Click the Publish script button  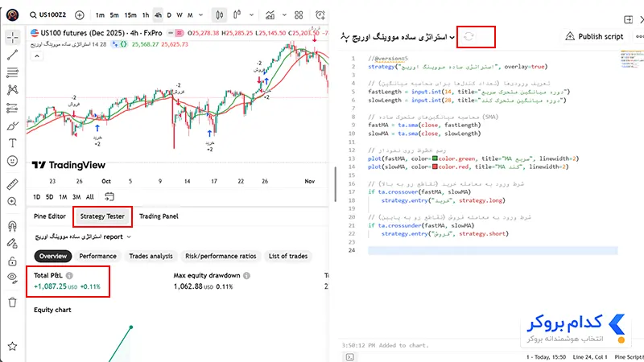click(594, 36)
